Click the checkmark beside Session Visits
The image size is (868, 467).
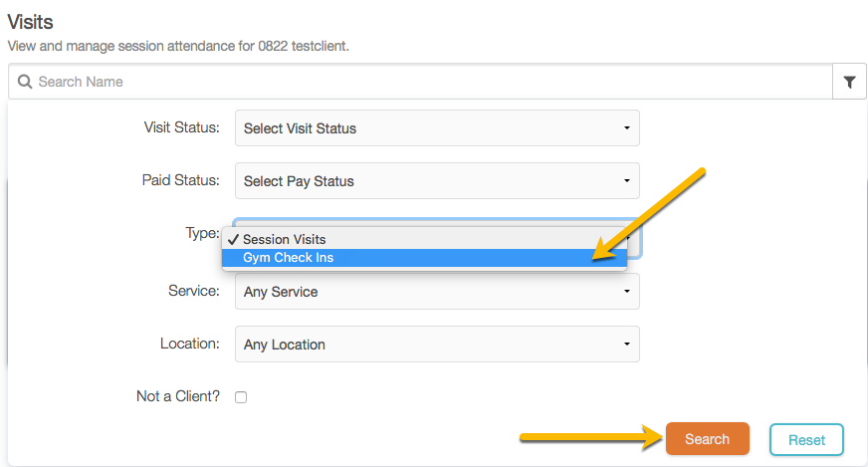click(x=232, y=239)
